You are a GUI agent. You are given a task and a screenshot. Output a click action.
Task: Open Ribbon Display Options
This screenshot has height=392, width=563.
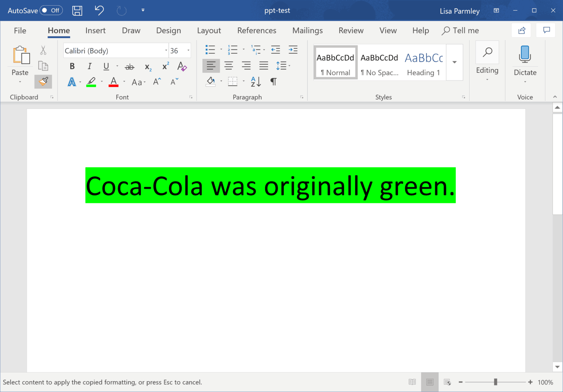(x=496, y=11)
